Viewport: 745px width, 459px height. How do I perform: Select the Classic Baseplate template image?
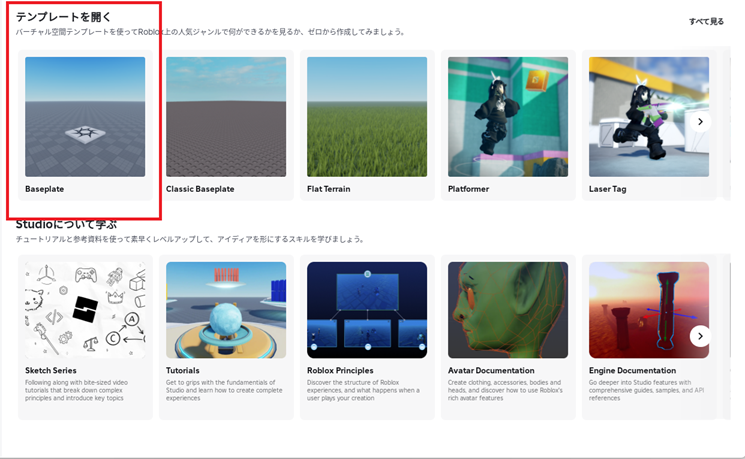tap(226, 116)
